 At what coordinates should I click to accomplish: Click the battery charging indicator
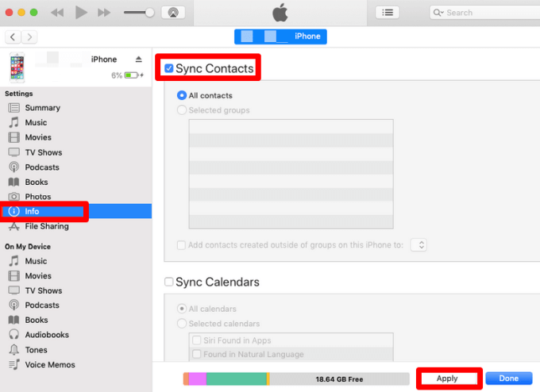click(133, 75)
